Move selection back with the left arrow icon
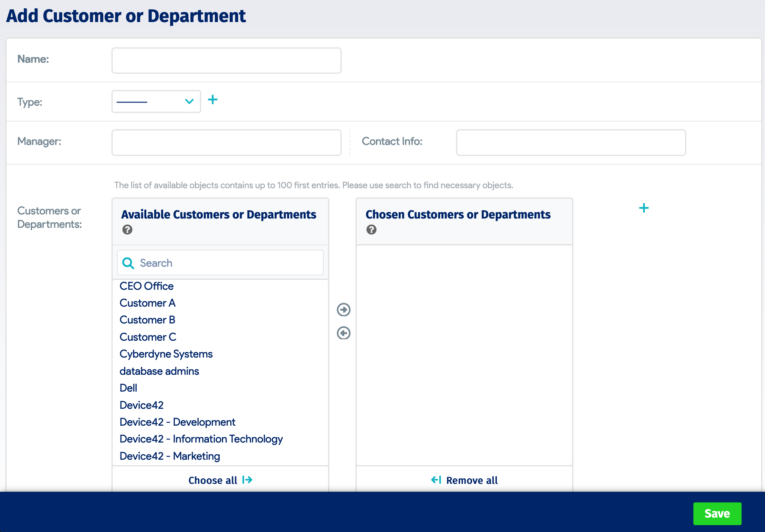Viewport: 765px width, 532px height. click(x=343, y=333)
